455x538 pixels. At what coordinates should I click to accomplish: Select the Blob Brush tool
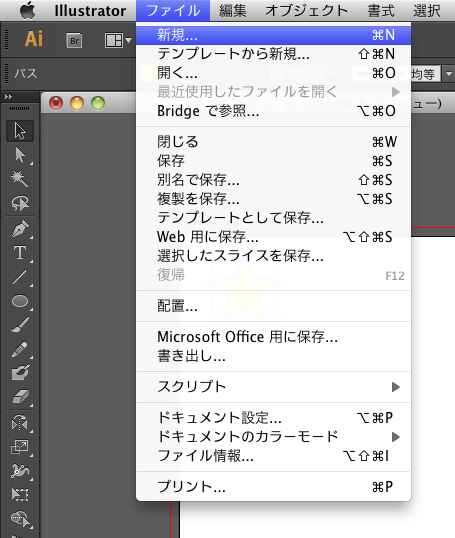(x=20, y=373)
